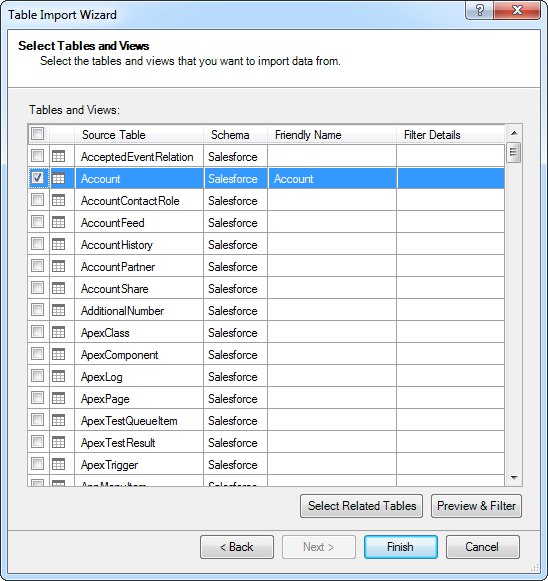Viewport: 548px width, 581px height.
Task: Click the table icon for AdditionalNumber
Action: pyautogui.click(x=59, y=311)
